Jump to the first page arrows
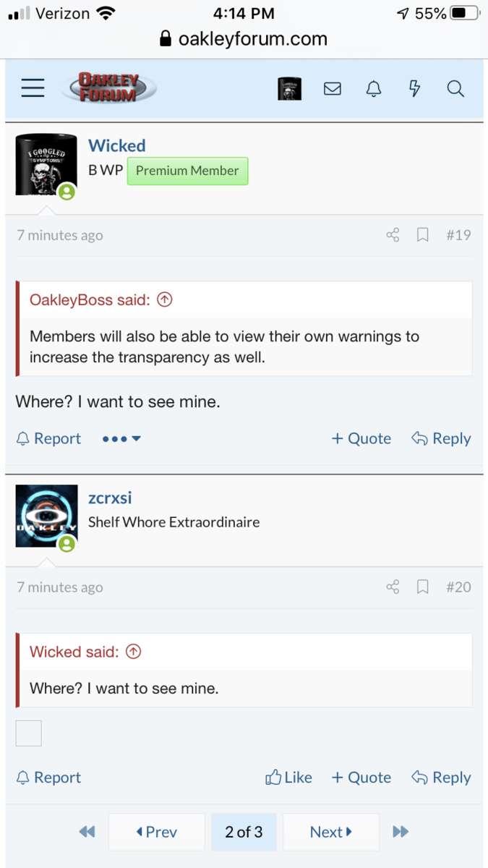 (87, 832)
